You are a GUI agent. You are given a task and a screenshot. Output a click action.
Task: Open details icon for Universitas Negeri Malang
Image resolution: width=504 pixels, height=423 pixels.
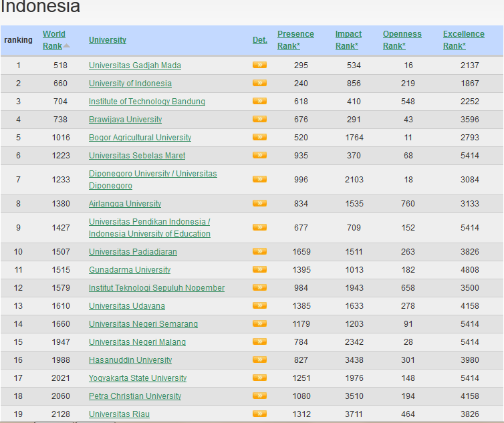(x=259, y=341)
